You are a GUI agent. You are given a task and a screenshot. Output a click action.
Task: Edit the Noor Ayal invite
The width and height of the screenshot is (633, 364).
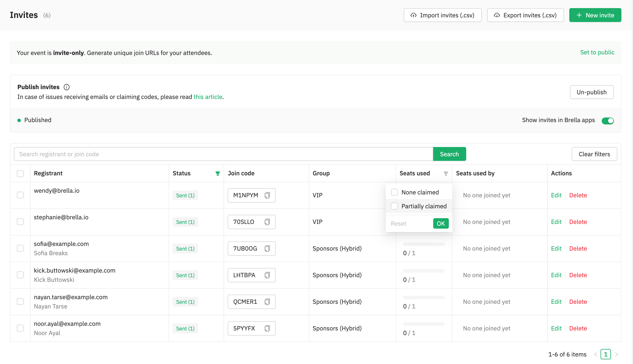click(x=556, y=328)
